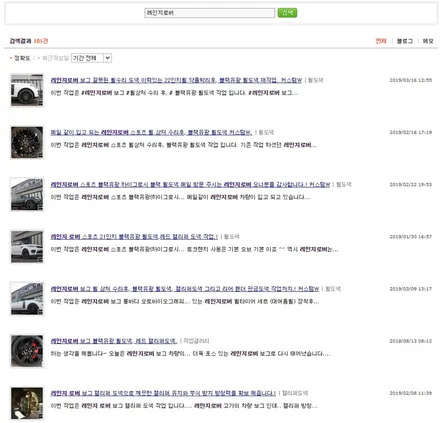This screenshot has width=440, height=423.
Task: Click snippet mentioning 고가의 차량 보그 인데
Action: point(184,406)
